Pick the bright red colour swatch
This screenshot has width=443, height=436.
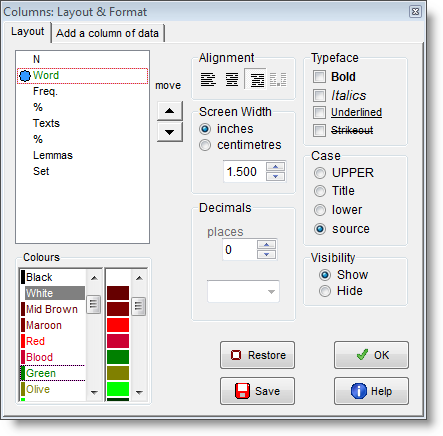point(118,325)
